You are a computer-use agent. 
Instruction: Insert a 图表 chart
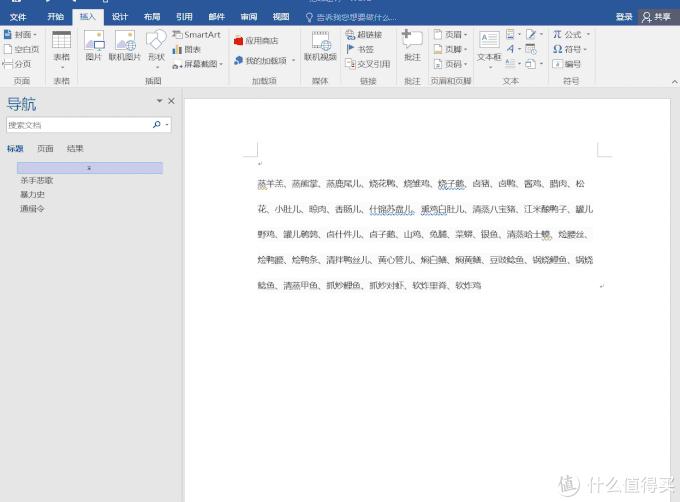(186, 49)
